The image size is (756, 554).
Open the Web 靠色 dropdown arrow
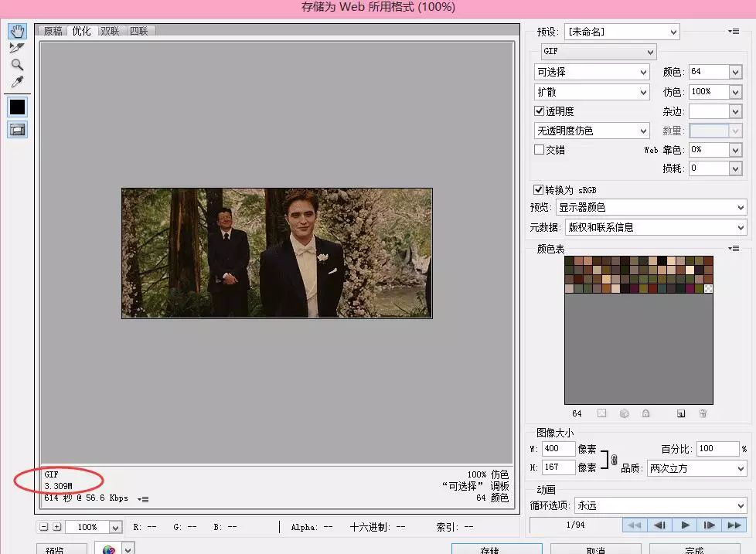point(735,151)
